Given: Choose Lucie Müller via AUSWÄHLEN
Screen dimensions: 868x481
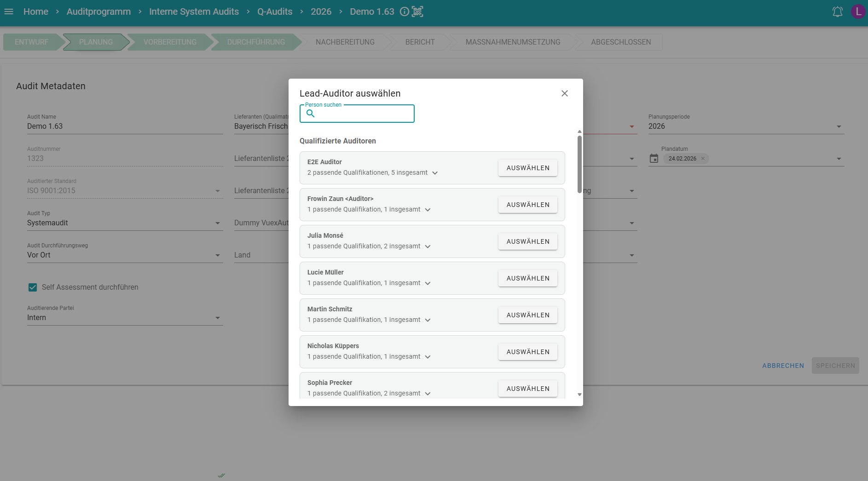Looking at the screenshot, I should (x=527, y=278).
